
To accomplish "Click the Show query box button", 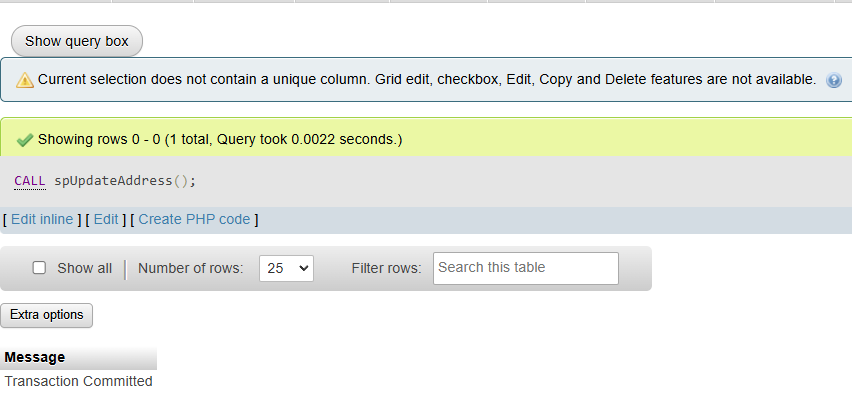I will pyautogui.click(x=77, y=41).
